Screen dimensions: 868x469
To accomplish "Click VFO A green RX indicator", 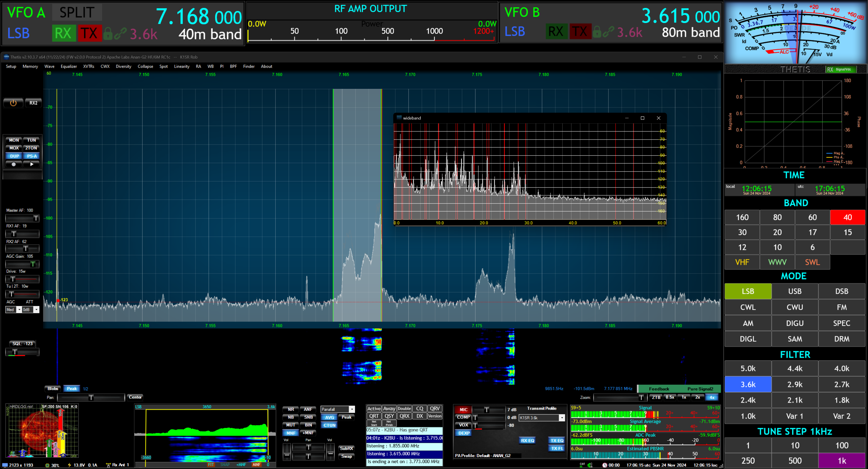I will [x=64, y=33].
